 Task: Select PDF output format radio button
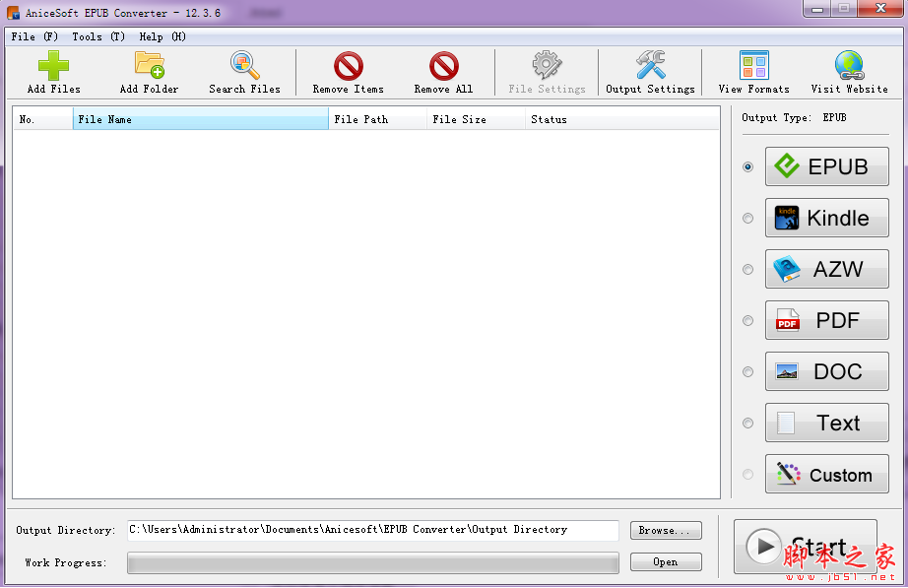(x=747, y=320)
